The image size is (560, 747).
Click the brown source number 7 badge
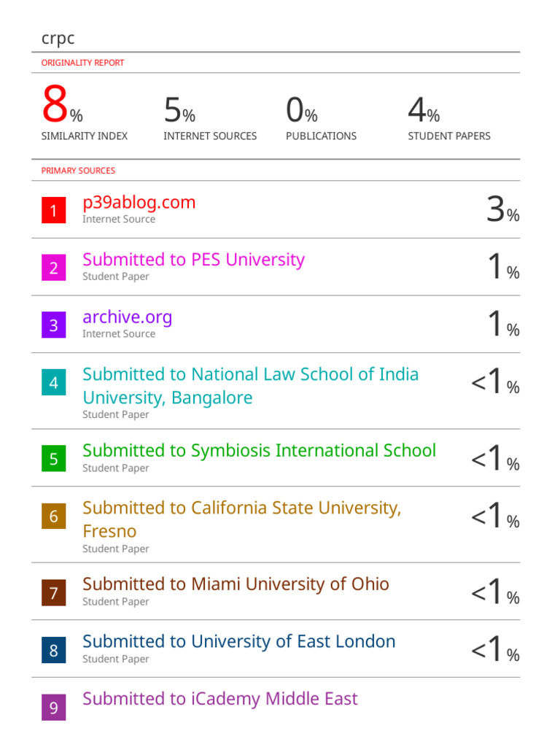tap(53, 592)
